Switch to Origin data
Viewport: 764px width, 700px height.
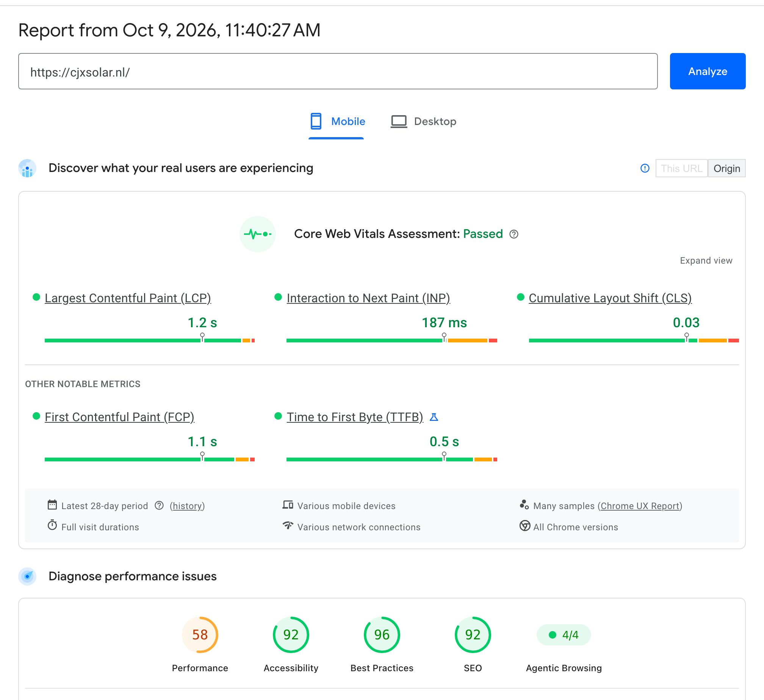point(727,168)
